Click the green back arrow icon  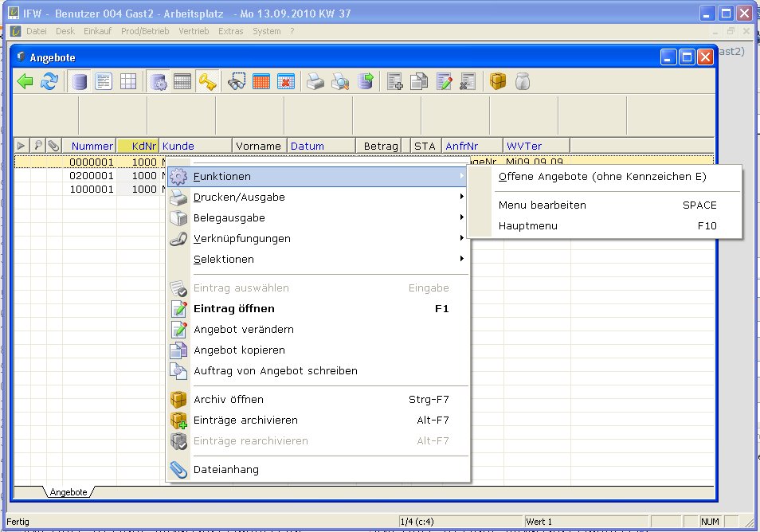coord(26,81)
